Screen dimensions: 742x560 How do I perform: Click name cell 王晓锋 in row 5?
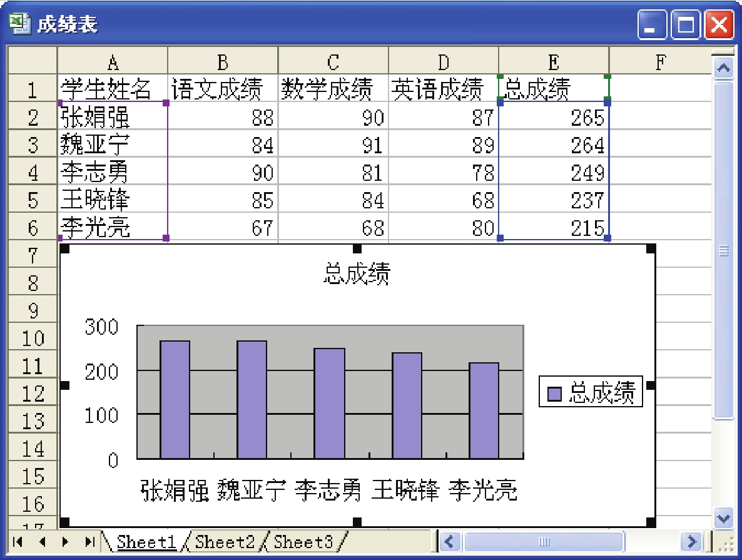[113, 199]
